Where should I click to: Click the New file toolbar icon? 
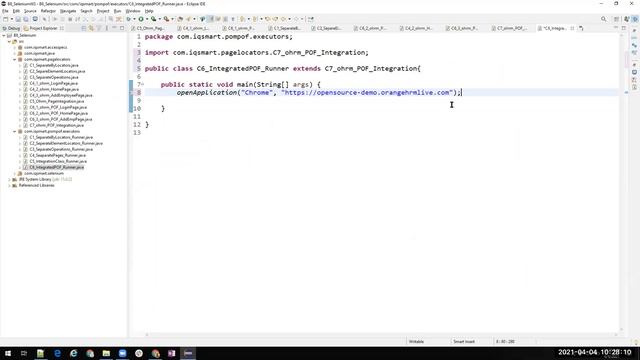point(6,19)
